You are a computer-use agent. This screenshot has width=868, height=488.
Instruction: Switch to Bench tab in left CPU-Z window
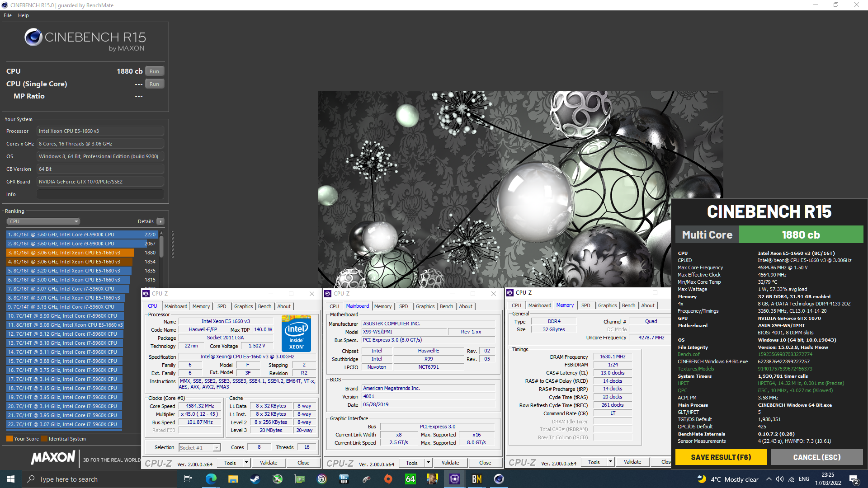coord(265,306)
